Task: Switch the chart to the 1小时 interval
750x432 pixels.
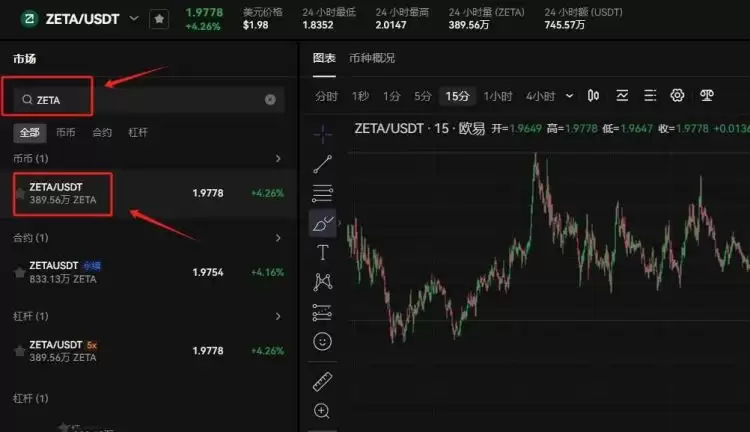Action: pyautogui.click(x=497, y=96)
